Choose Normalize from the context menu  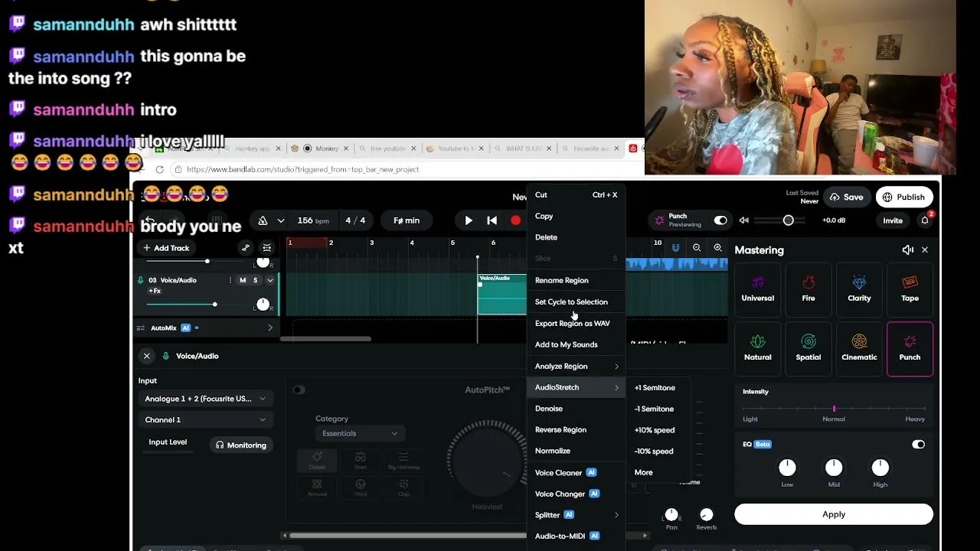tap(577, 451)
